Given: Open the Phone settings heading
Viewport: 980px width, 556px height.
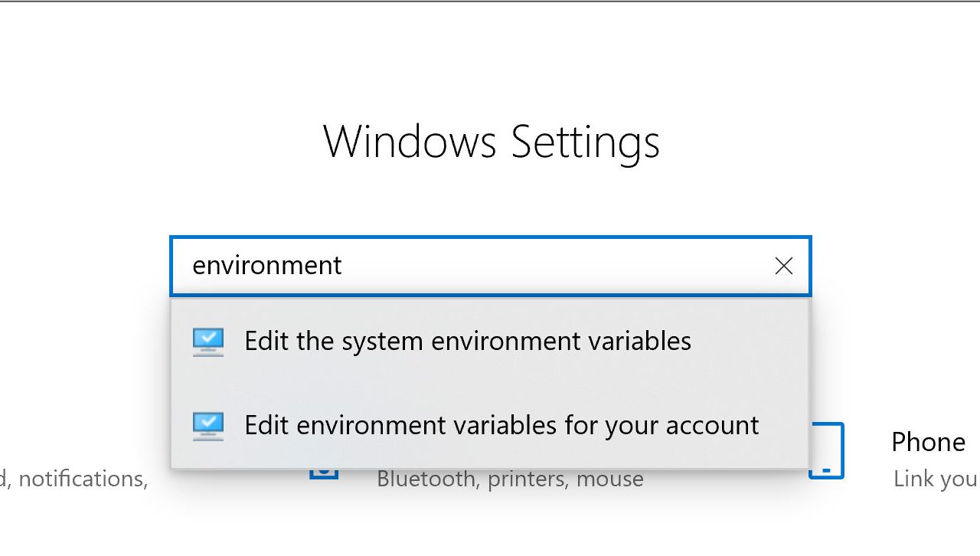Looking at the screenshot, I should point(928,443).
